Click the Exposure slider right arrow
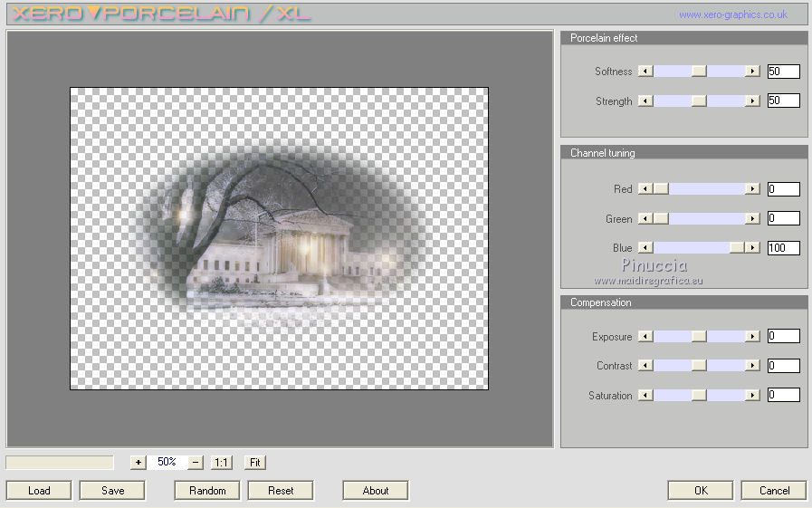Viewport: 812px width, 508px height. (x=752, y=337)
